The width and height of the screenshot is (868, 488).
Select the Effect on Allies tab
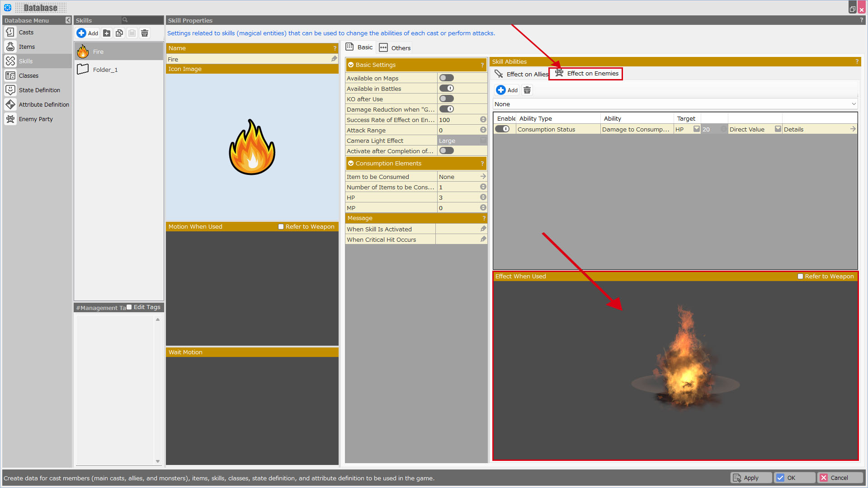point(521,74)
